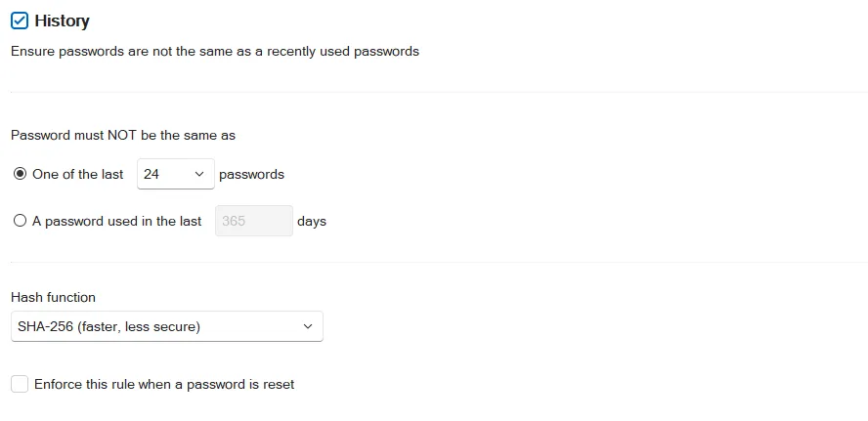Click the "SHA-256 (faster, less secure)" selected value
Viewport: 868px width, 421px height.
coord(109,326)
